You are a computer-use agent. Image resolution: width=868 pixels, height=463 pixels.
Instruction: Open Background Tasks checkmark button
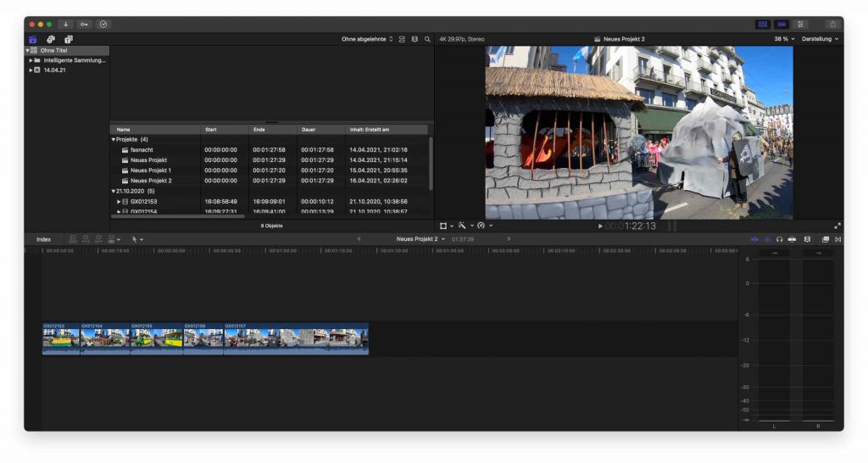coord(103,25)
